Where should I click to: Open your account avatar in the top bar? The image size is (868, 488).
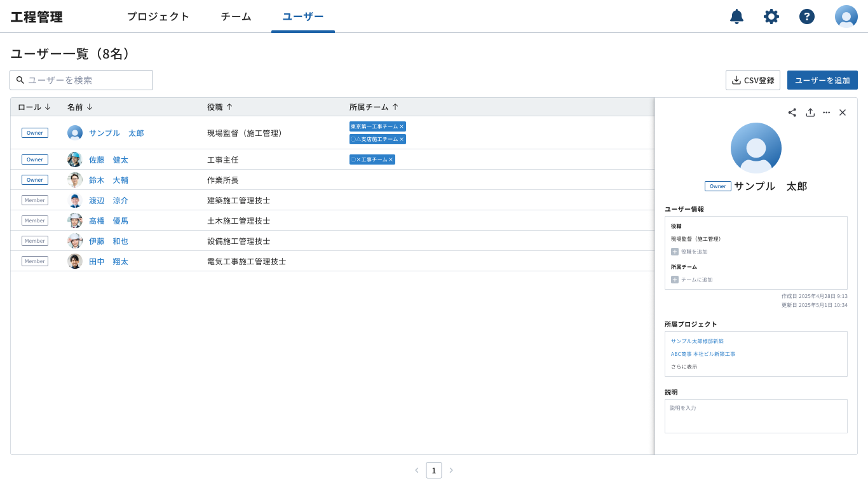(x=846, y=17)
